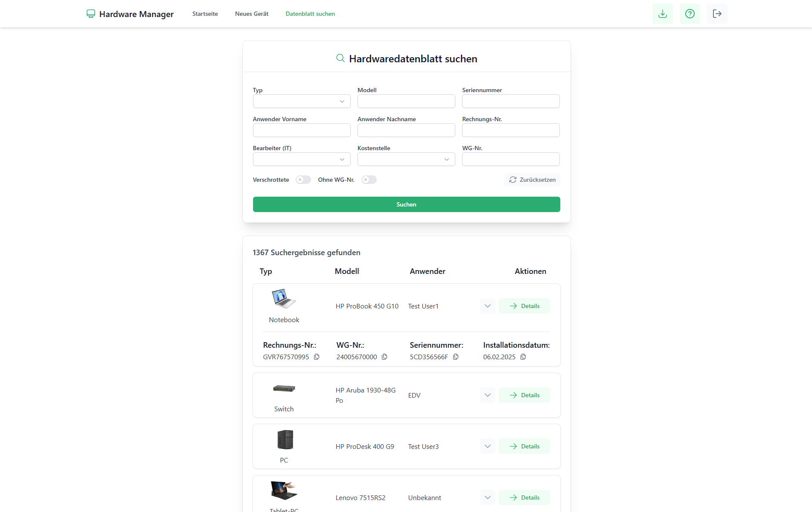Enable the Verschrottete toggle
Screen dimensions: 812x512
pos(303,180)
